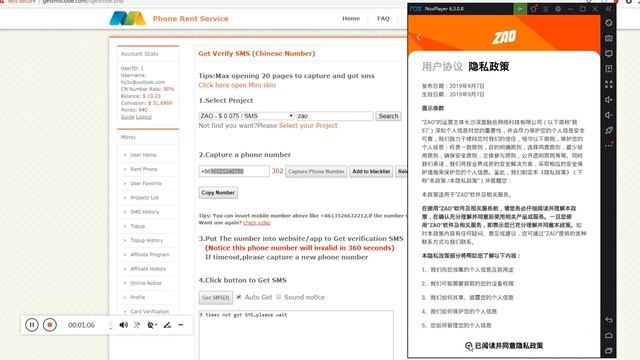Click first NoxPlayer sidebar rotate icon
Screen dimensions: 640x360
[x=609, y=22]
